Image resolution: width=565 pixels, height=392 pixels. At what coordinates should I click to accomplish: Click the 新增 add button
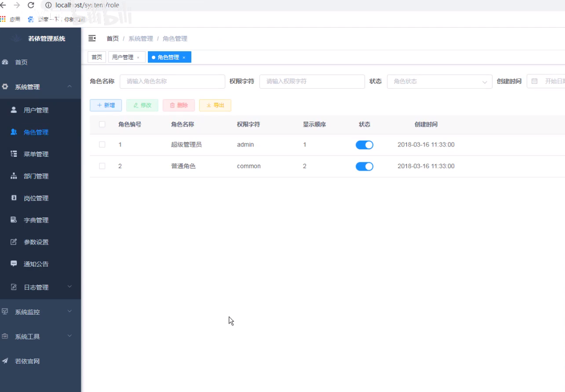(106, 105)
